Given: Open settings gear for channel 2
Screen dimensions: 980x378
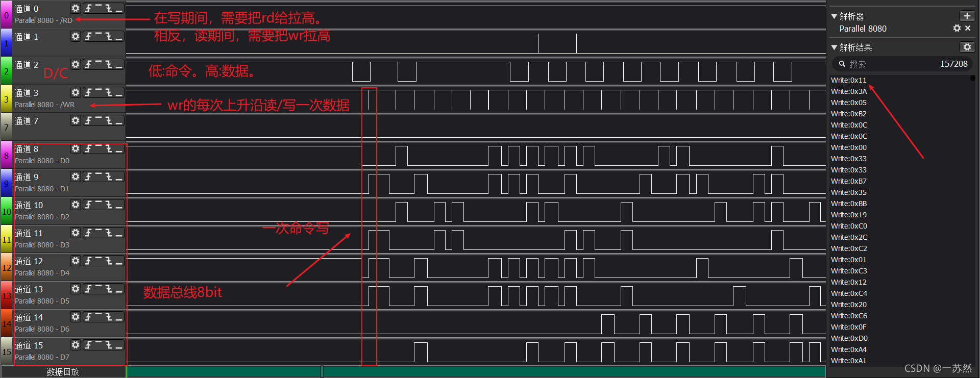Looking at the screenshot, I should click(x=76, y=64).
